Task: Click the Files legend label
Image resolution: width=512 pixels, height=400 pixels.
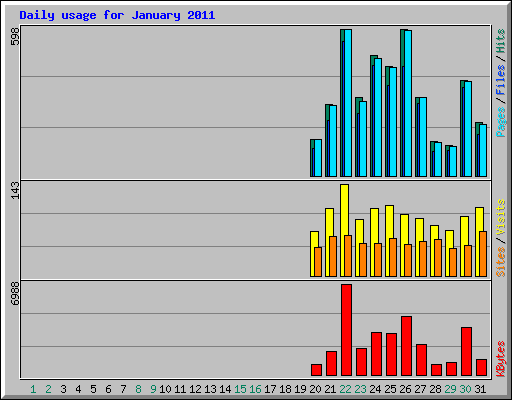Action: (500, 80)
